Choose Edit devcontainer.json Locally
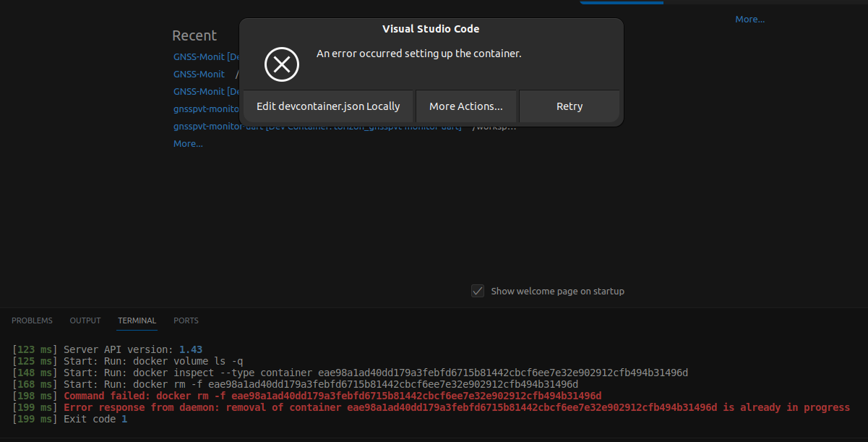 (328, 106)
